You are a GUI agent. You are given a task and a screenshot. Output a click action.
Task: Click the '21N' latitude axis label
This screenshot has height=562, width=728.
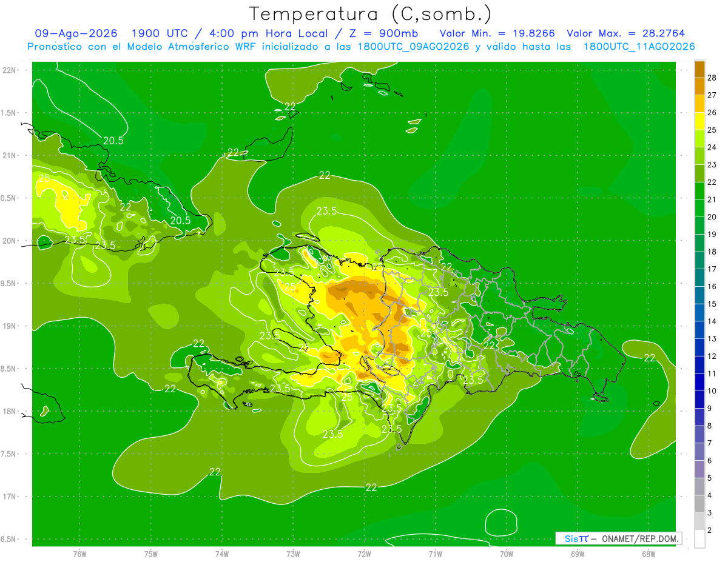10,156
